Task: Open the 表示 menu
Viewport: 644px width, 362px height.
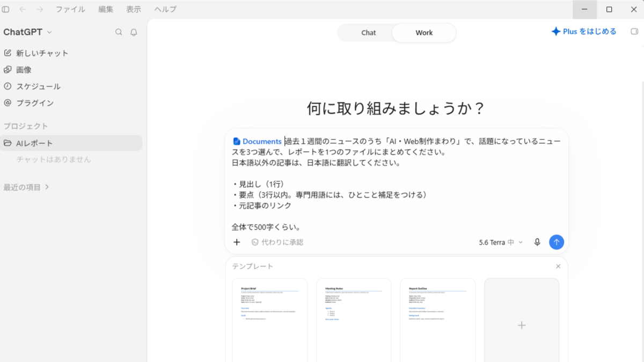Action: click(x=134, y=9)
